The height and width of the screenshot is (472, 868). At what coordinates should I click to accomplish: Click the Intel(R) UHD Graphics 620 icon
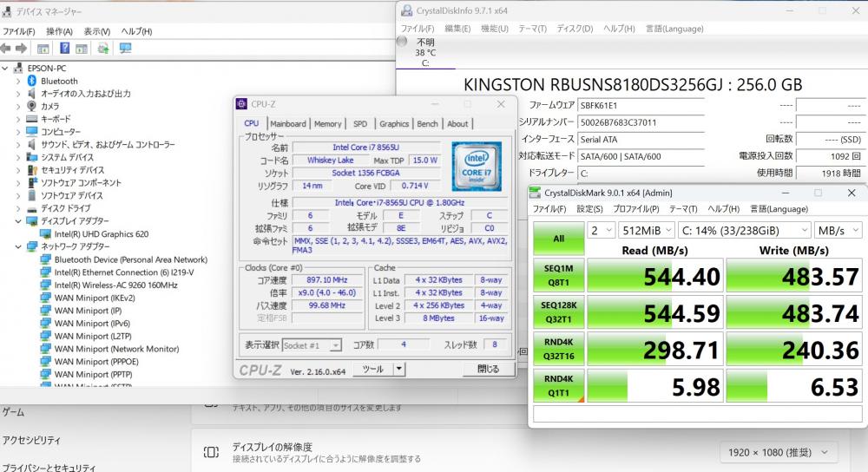pyautogui.click(x=45, y=234)
